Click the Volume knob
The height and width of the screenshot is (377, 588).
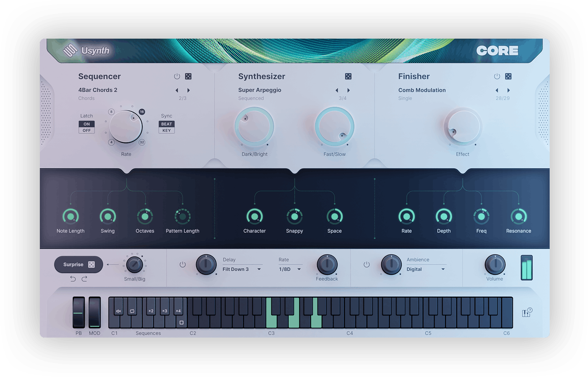pos(495,264)
